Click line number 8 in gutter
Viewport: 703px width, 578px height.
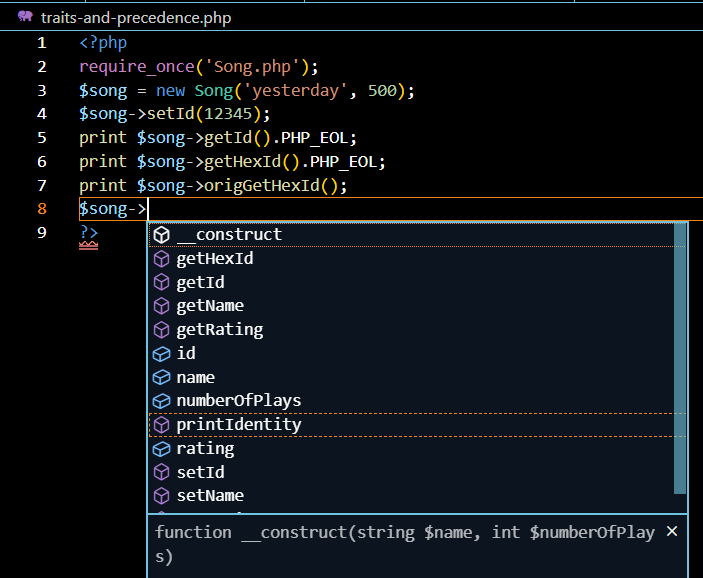click(x=41, y=209)
